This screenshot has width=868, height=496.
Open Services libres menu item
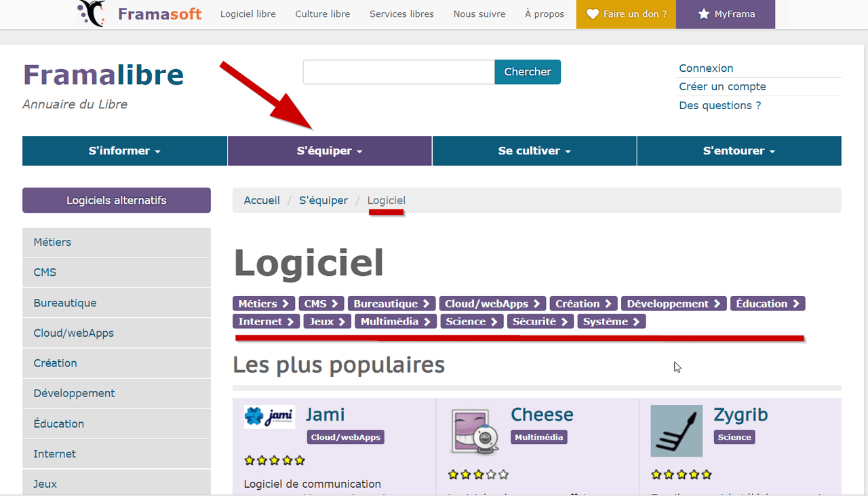pyautogui.click(x=401, y=14)
